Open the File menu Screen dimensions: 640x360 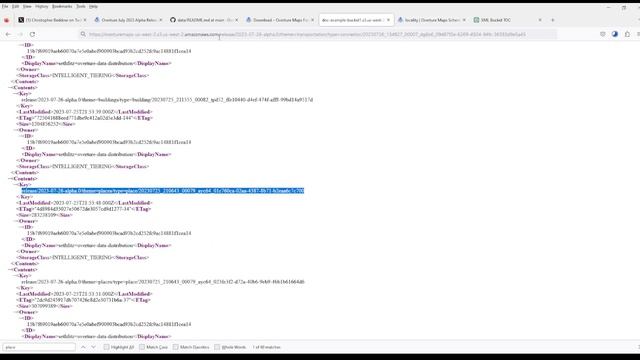(5, 7)
